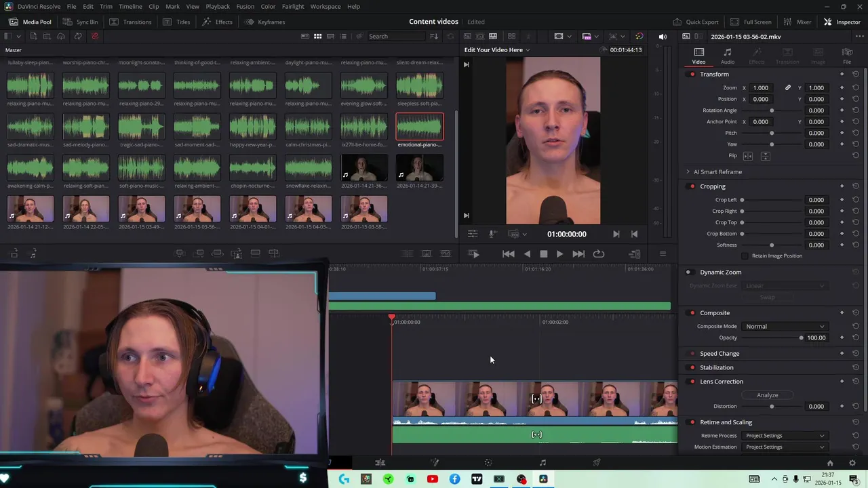Toggle Composite section enable dot
The height and width of the screenshot is (488, 868).
[692, 312]
